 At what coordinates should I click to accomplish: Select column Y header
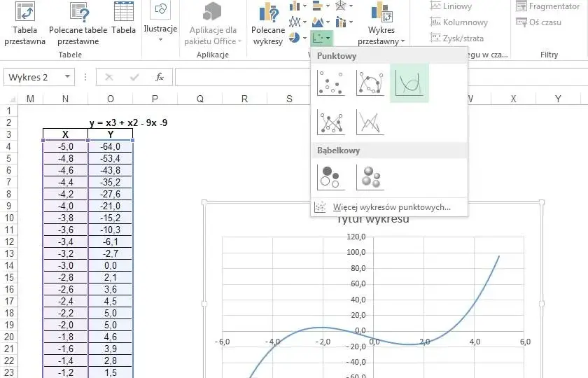click(x=558, y=99)
